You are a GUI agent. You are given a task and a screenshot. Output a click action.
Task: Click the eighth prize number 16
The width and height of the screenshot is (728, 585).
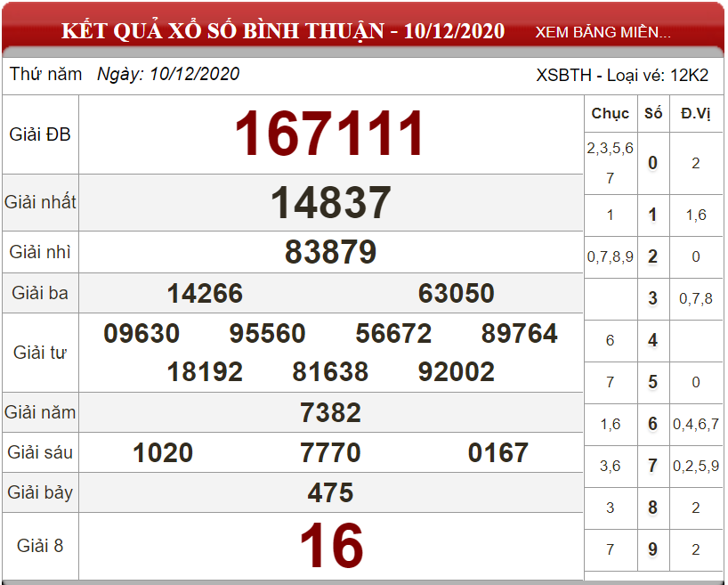tap(331, 546)
